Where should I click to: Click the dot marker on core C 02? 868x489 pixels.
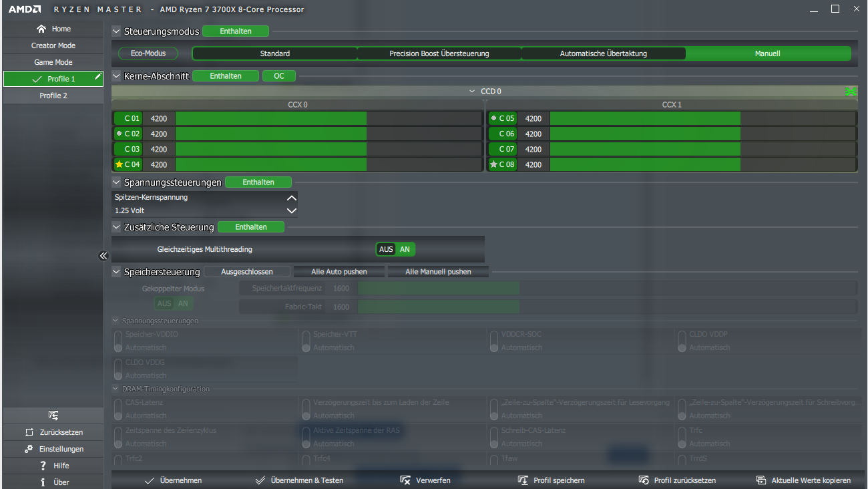click(x=119, y=134)
